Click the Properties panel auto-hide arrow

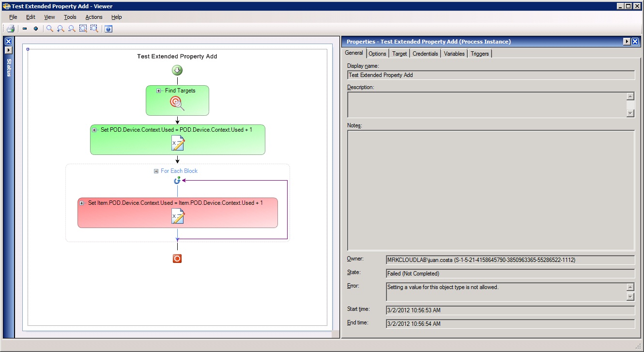[627, 42]
